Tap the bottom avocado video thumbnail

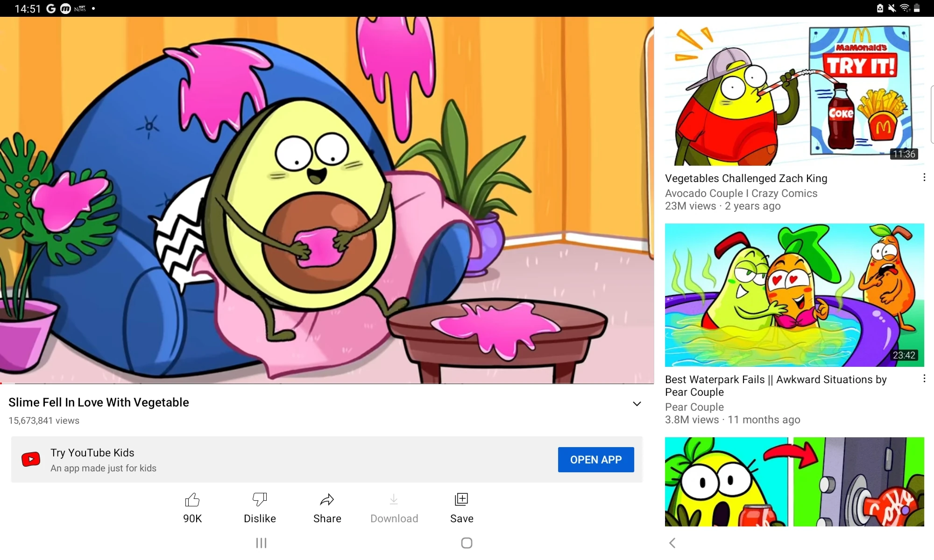(793, 482)
